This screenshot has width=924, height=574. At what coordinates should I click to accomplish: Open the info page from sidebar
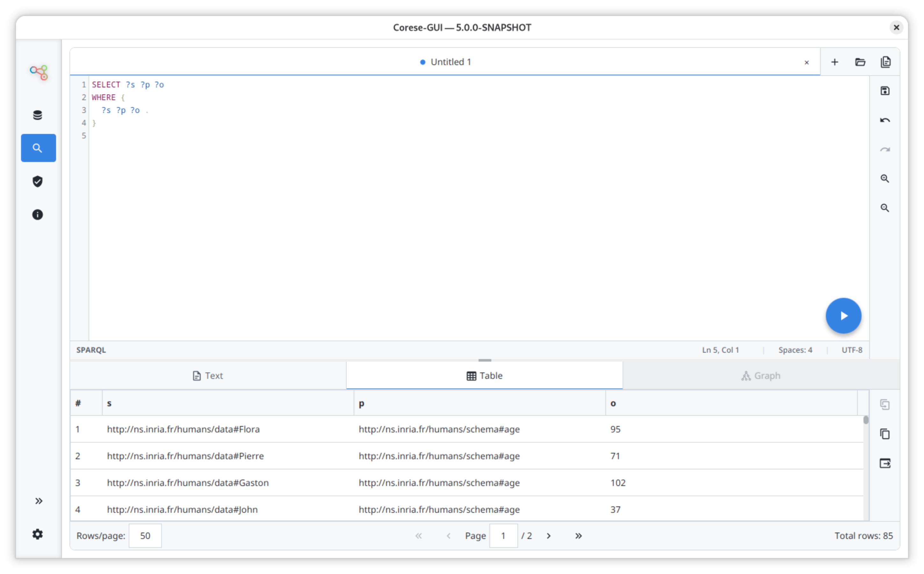point(38,215)
